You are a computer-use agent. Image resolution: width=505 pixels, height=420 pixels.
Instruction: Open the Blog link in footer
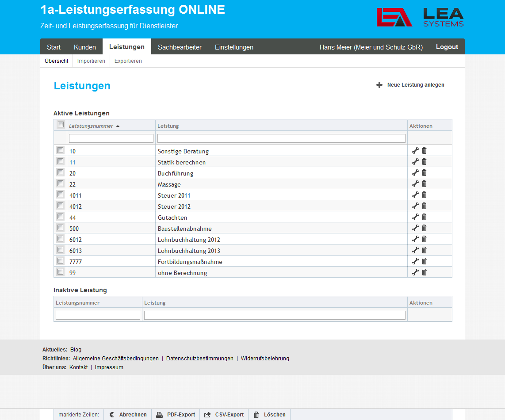click(x=76, y=349)
